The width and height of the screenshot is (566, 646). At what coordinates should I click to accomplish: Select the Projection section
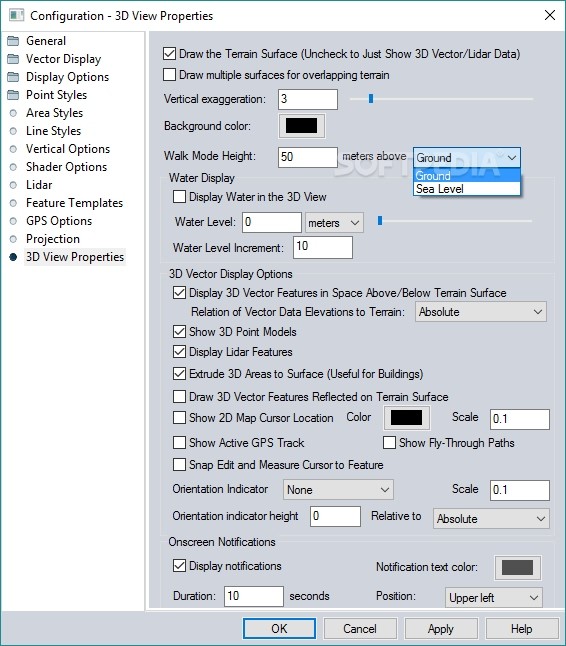tap(53, 239)
